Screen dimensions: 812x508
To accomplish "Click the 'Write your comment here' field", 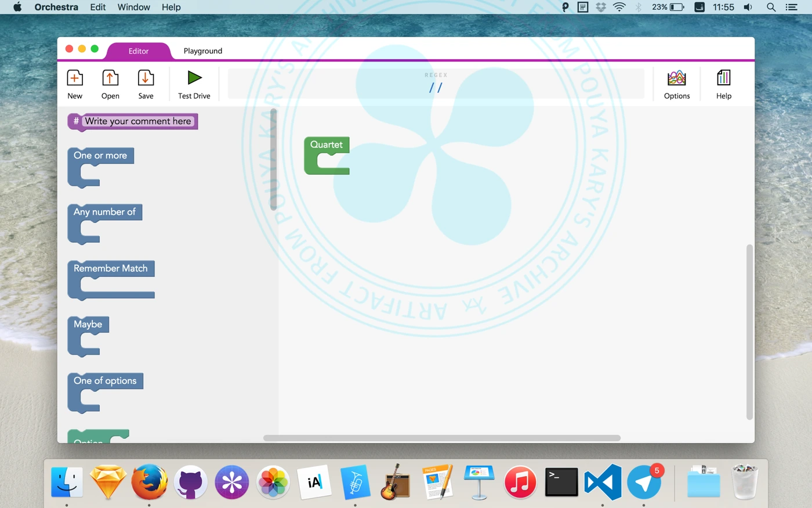I will tap(138, 121).
